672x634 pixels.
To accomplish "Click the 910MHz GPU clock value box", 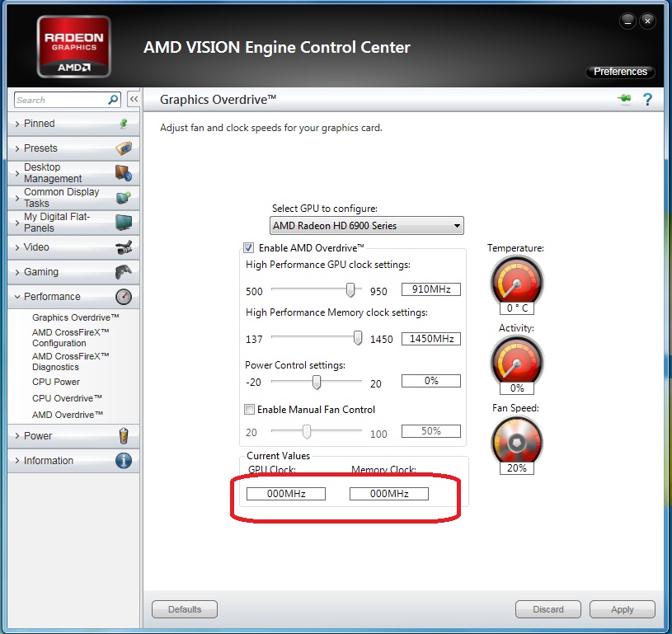I will (431, 289).
